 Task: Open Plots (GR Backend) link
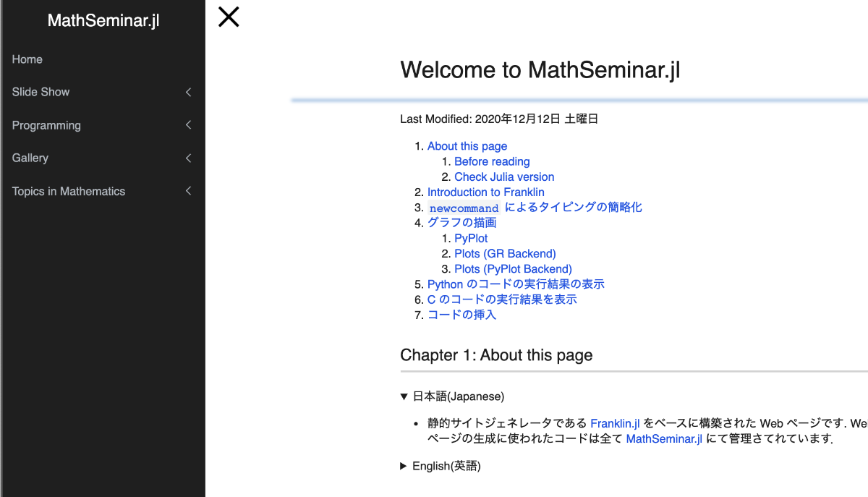(x=505, y=253)
